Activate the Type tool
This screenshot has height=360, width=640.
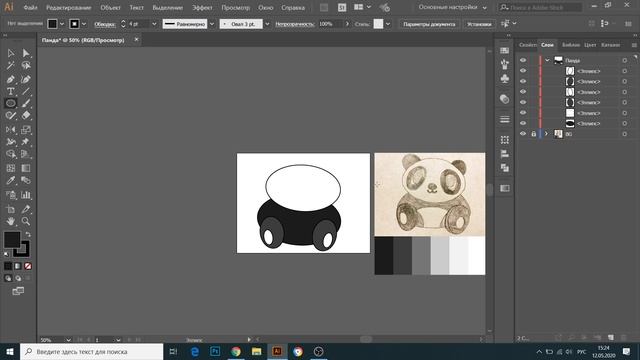[x=11, y=91]
